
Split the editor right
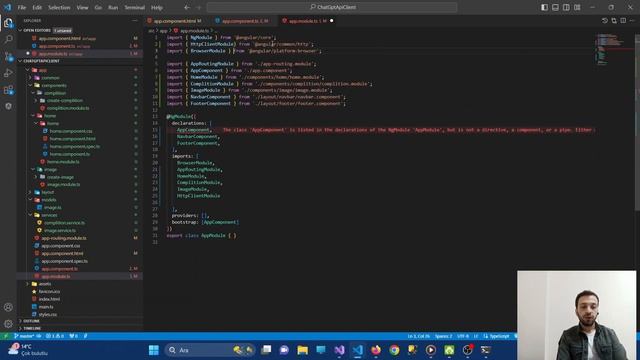click(623, 20)
